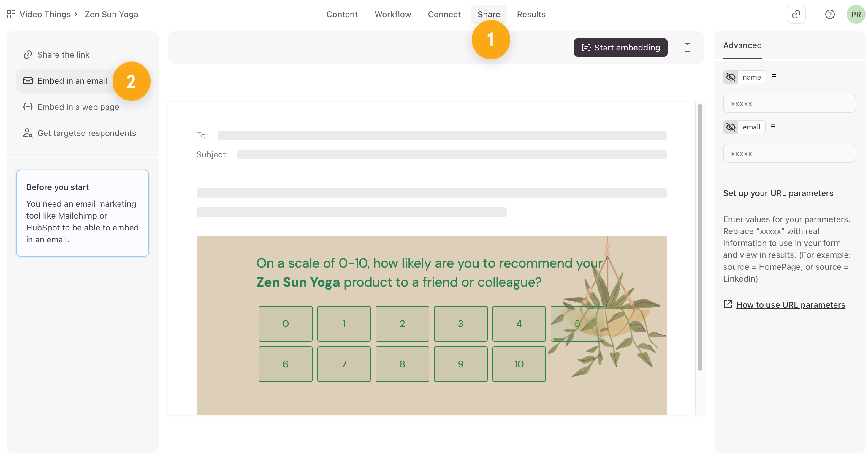This screenshot has height=458, width=868.
Task: Select Embed in a web page
Action: tap(78, 107)
